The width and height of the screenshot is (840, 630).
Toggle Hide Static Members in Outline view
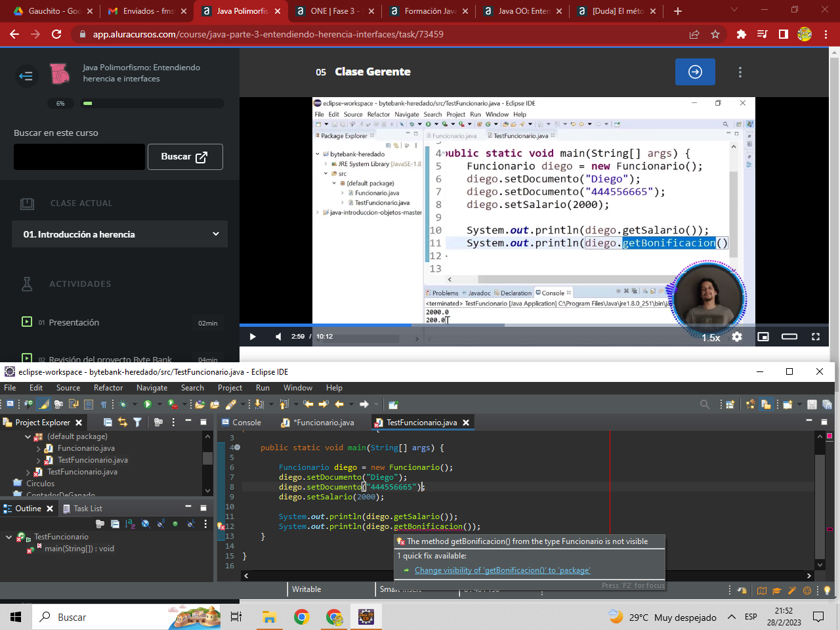(160, 524)
